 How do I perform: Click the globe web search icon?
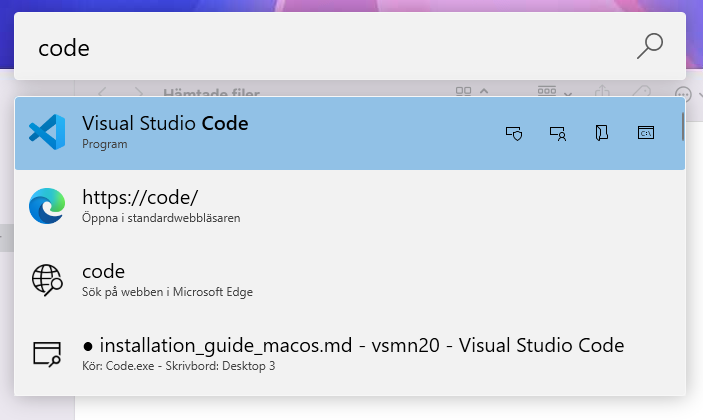(x=47, y=280)
